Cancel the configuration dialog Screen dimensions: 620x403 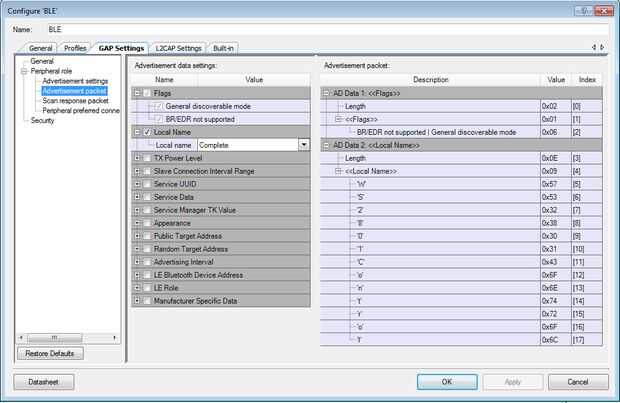[578, 382]
